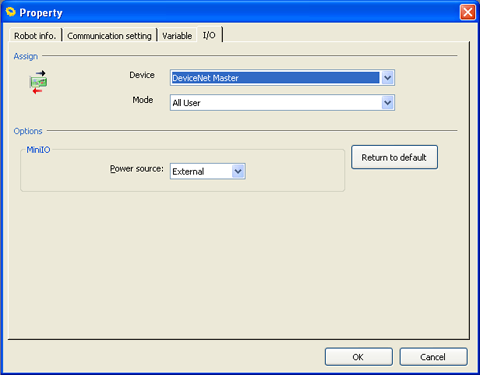Click the DeviceNet Master selected text field
480x375 pixels.
click(275, 78)
